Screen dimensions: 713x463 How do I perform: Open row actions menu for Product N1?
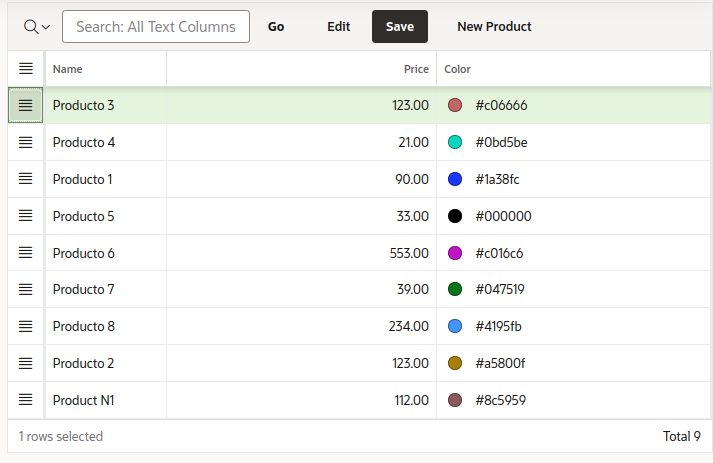coord(26,400)
